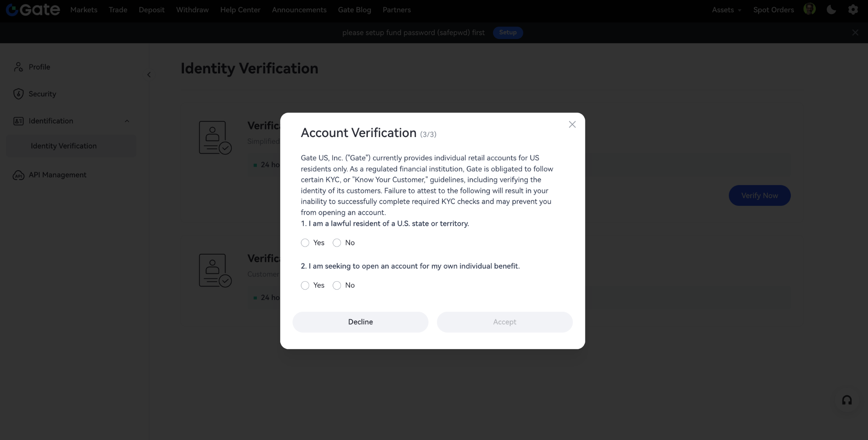The width and height of the screenshot is (868, 440).
Task: Click the API Management cloud icon
Action: [18, 175]
